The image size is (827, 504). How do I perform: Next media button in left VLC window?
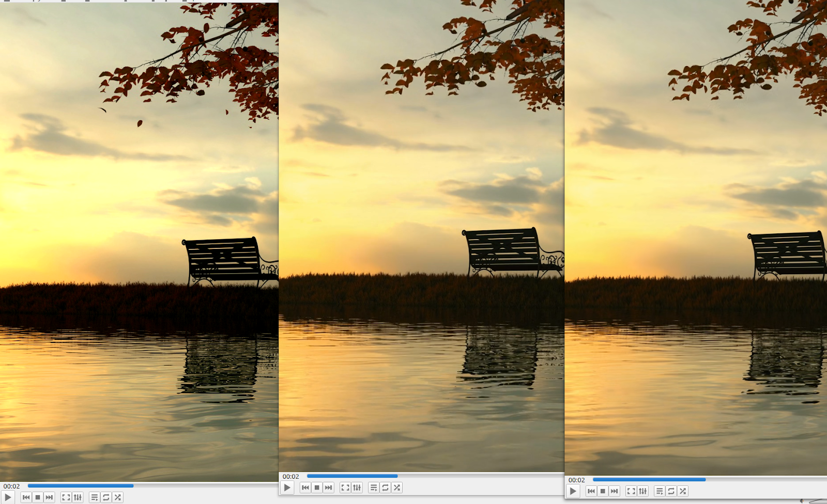pos(49,497)
